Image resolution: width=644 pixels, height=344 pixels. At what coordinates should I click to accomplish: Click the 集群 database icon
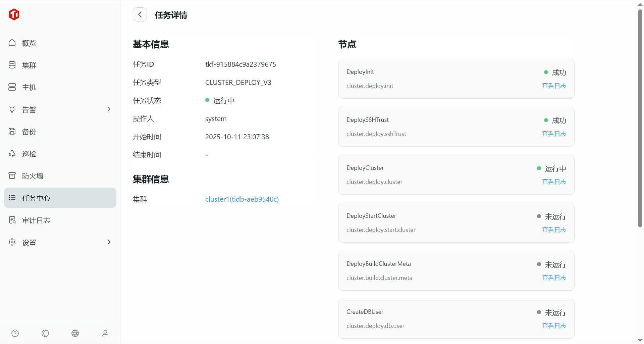(x=12, y=65)
